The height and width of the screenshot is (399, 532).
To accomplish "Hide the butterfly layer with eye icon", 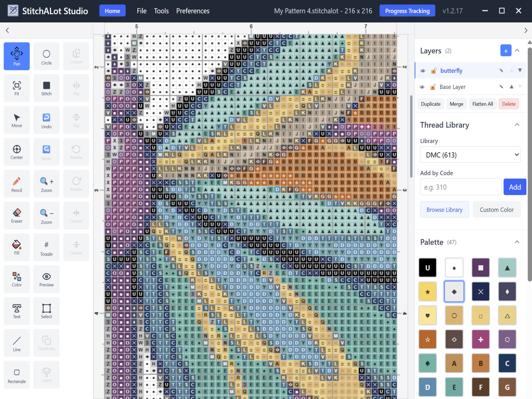I will [423, 71].
